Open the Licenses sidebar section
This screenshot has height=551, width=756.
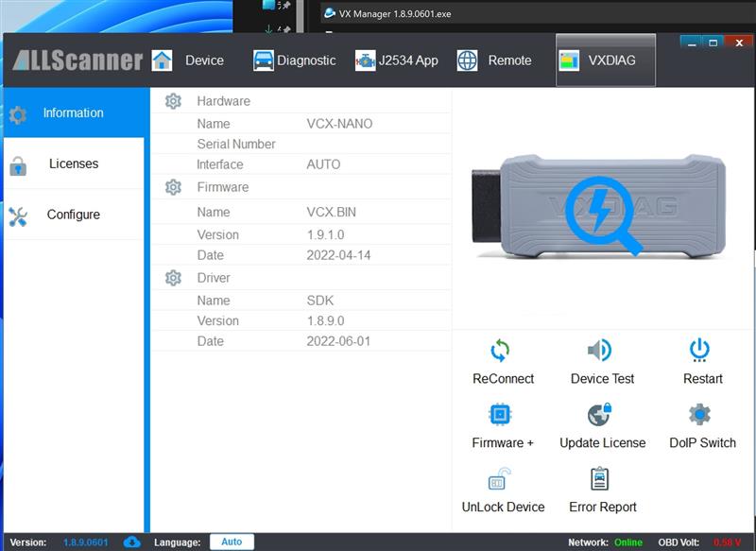[74, 164]
